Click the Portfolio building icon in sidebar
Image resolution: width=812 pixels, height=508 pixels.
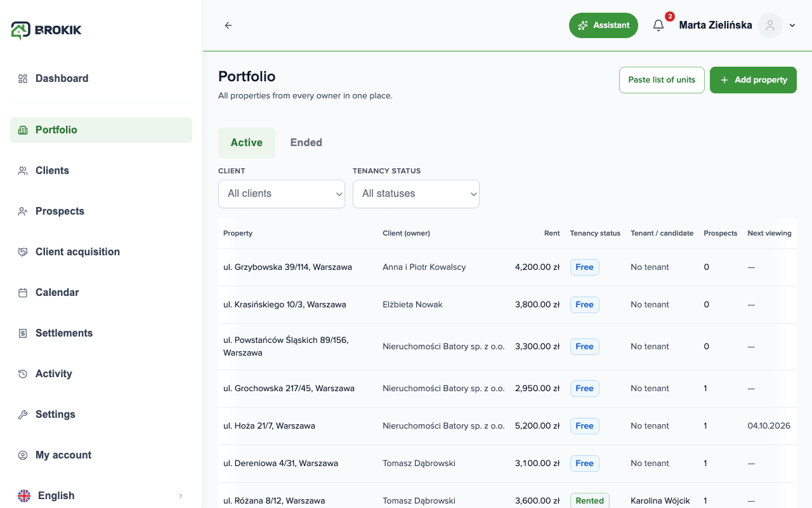coord(23,130)
